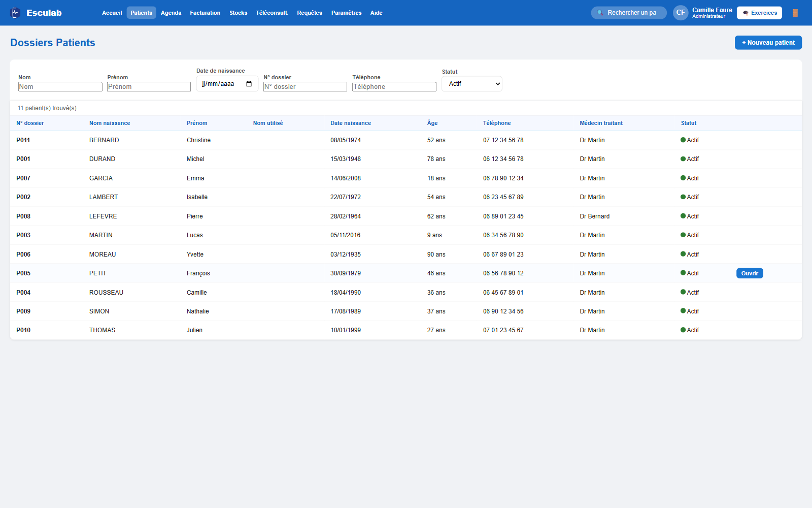The height and width of the screenshot is (508, 812).
Task: Open the Téléconsult. menu
Action: pos(272,13)
